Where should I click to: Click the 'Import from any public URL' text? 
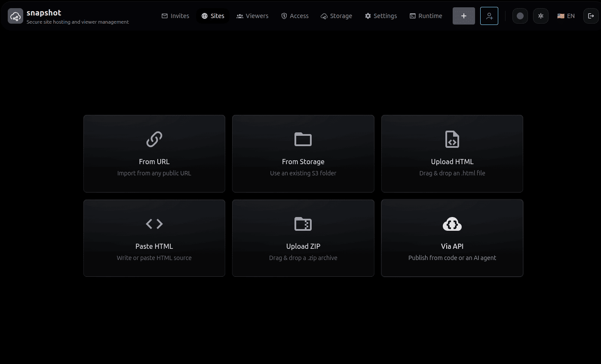tap(154, 173)
